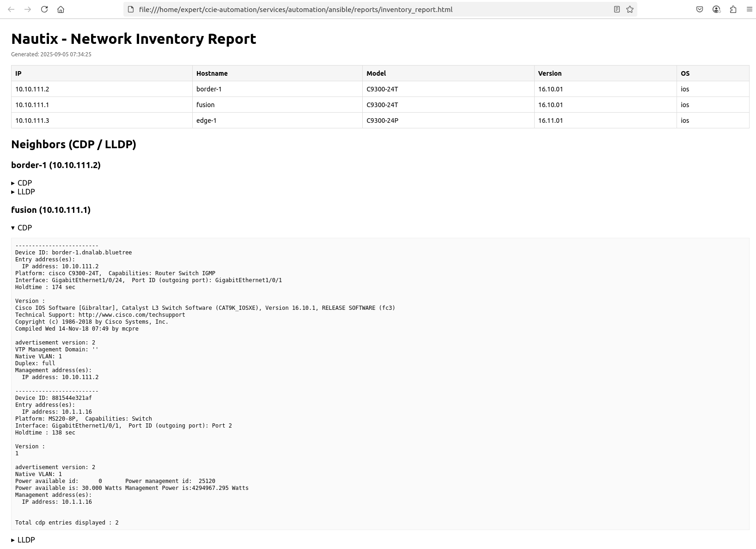Reload the inventory report page
Viewport: 756px width, 549px height.
[x=44, y=9]
